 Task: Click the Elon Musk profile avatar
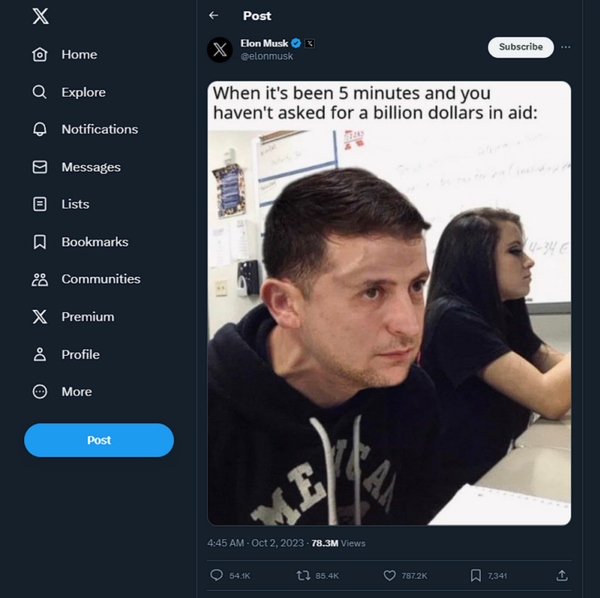tap(220, 50)
